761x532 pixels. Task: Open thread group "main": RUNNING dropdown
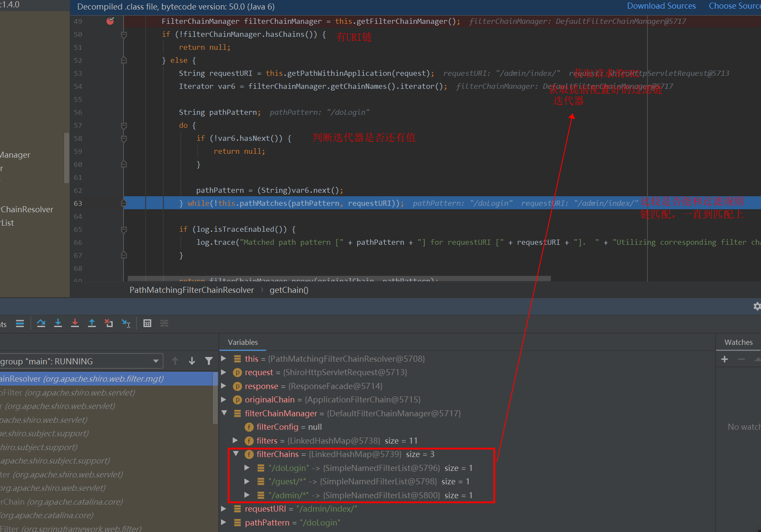pyautogui.click(x=81, y=361)
